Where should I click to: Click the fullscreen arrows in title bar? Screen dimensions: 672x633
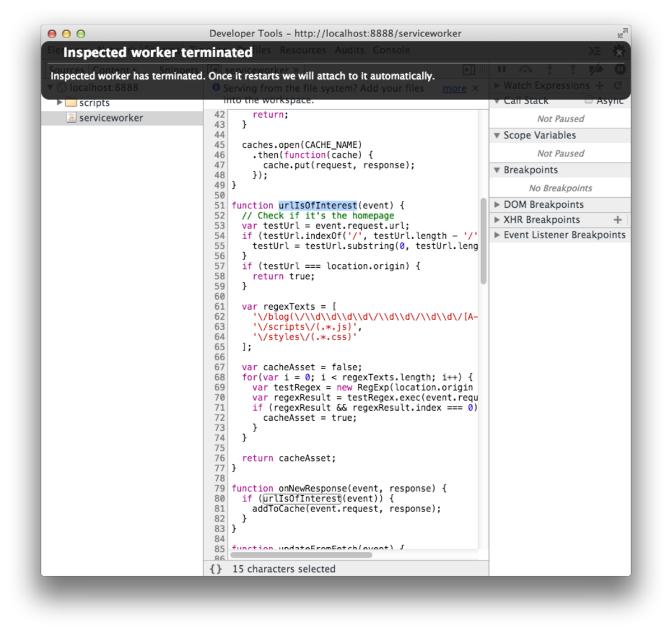(622, 34)
